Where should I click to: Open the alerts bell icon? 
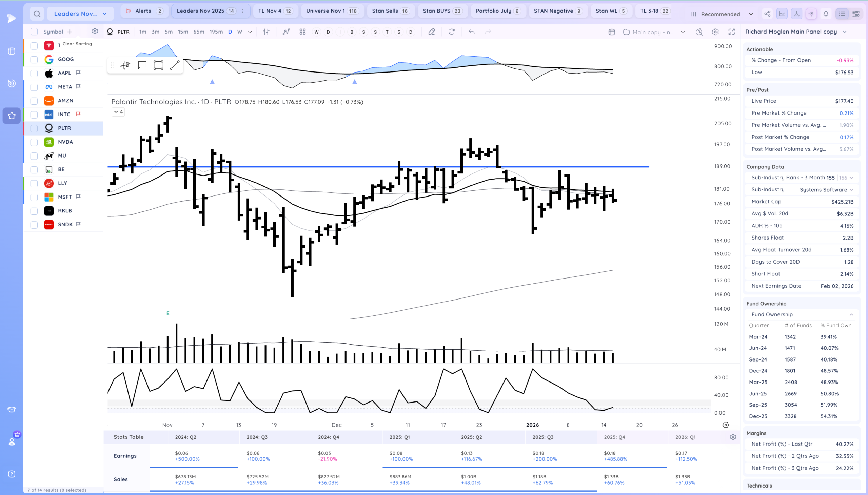tap(826, 14)
